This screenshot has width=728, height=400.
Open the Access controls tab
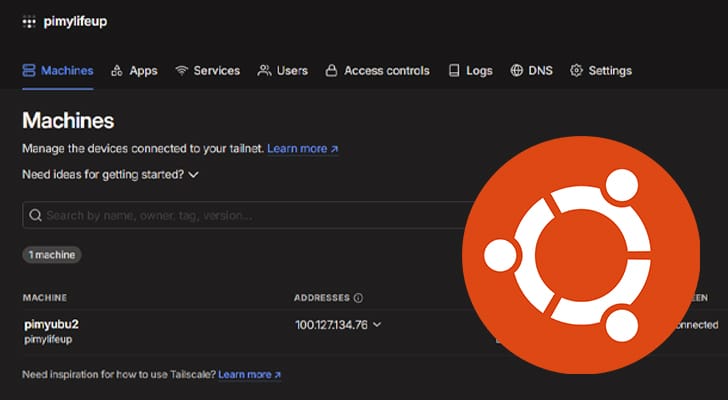(x=377, y=71)
